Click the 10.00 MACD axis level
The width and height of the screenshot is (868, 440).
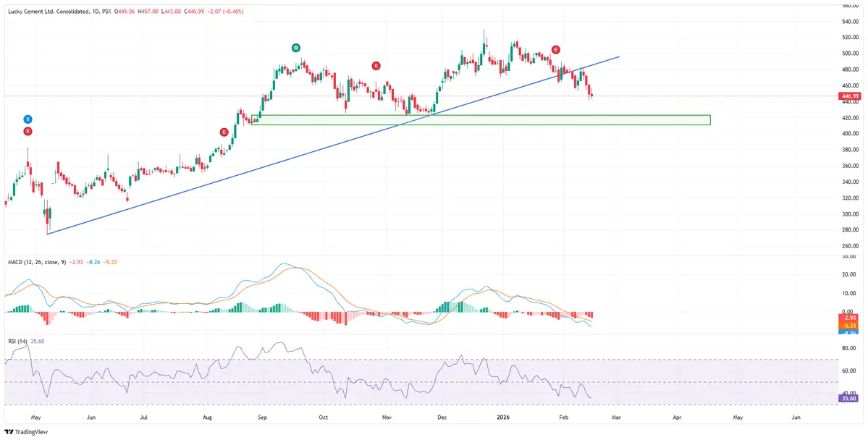(851, 293)
